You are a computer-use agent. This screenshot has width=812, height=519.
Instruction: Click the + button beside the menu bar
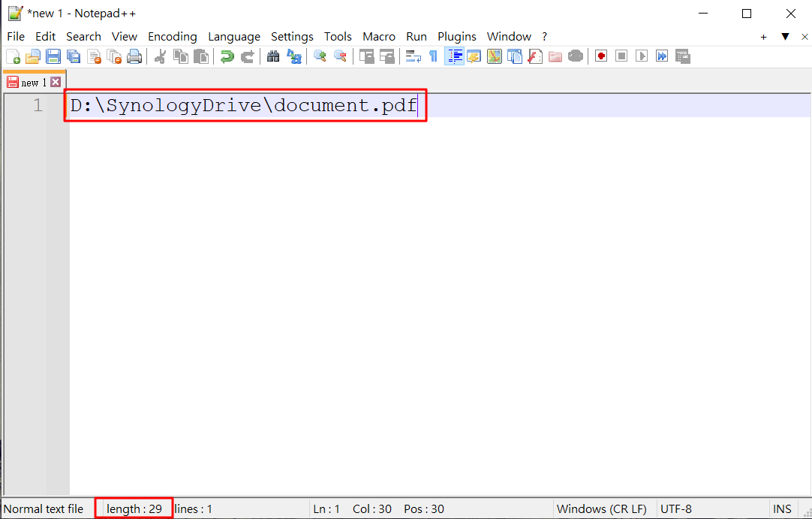[x=763, y=37]
